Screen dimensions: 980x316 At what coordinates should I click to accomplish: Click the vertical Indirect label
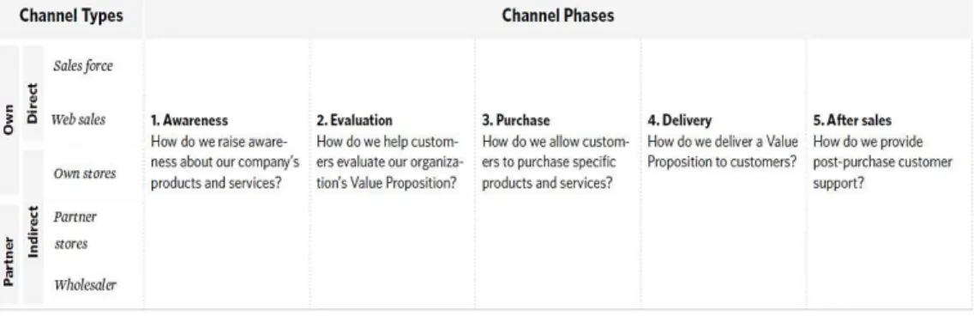tap(33, 232)
